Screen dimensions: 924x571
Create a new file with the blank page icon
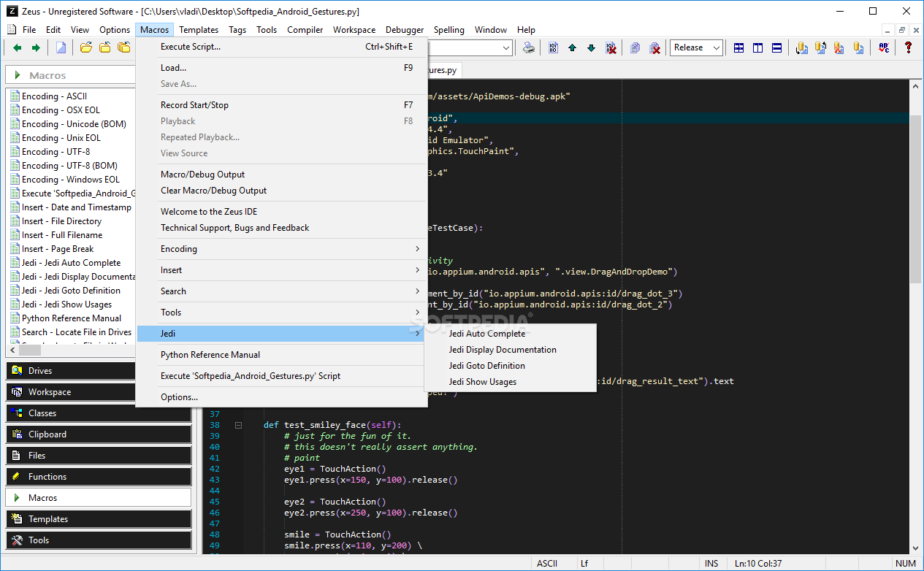61,47
